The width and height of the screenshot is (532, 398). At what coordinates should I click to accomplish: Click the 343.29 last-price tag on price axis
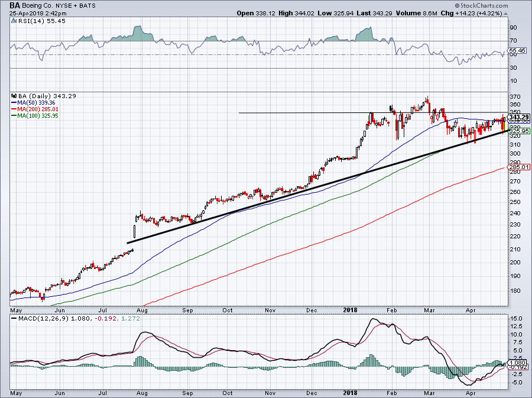pyautogui.click(x=520, y=117)
